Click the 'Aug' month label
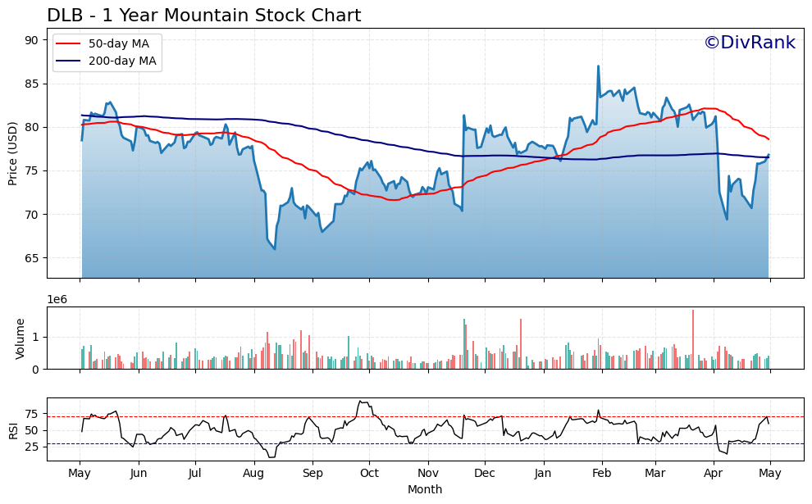 click(x=253, y=473)
